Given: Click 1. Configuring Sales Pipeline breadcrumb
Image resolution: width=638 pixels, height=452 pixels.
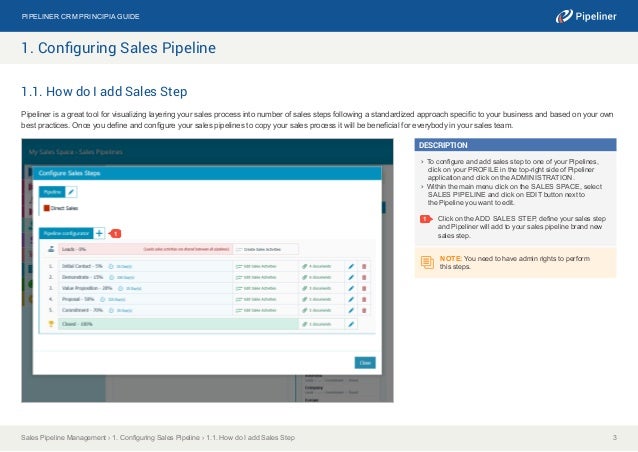Looking at the screenshot, I should click(x=156, y=438).
